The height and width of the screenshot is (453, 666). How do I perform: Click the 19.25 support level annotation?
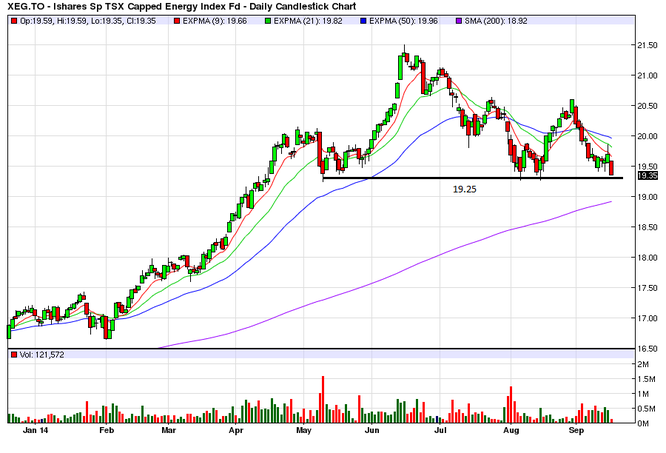pos(464,189)
